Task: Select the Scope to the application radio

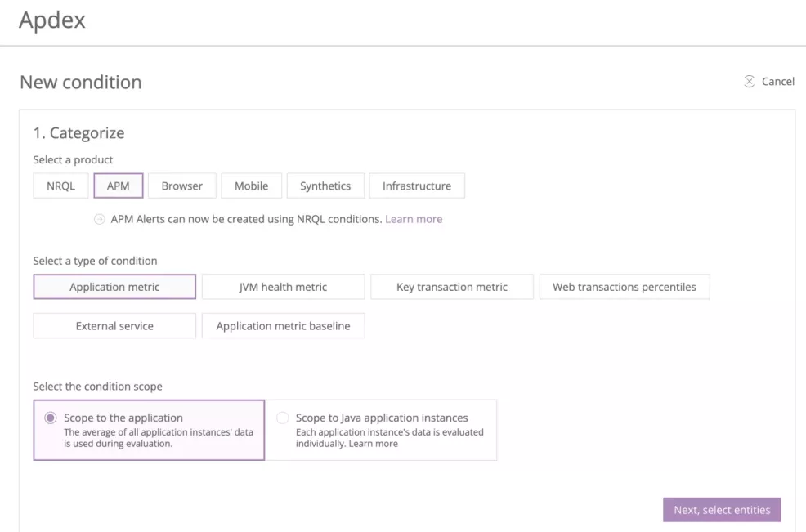Action: tap(51, 418)
